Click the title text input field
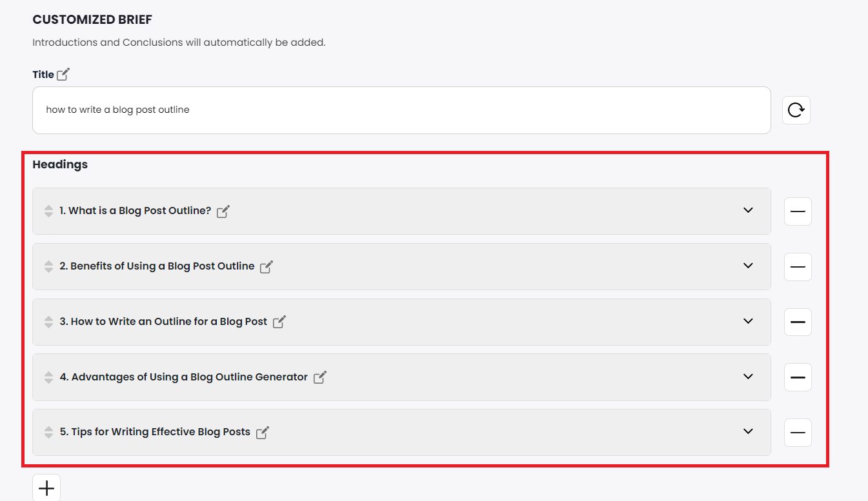 pos(401,110)
